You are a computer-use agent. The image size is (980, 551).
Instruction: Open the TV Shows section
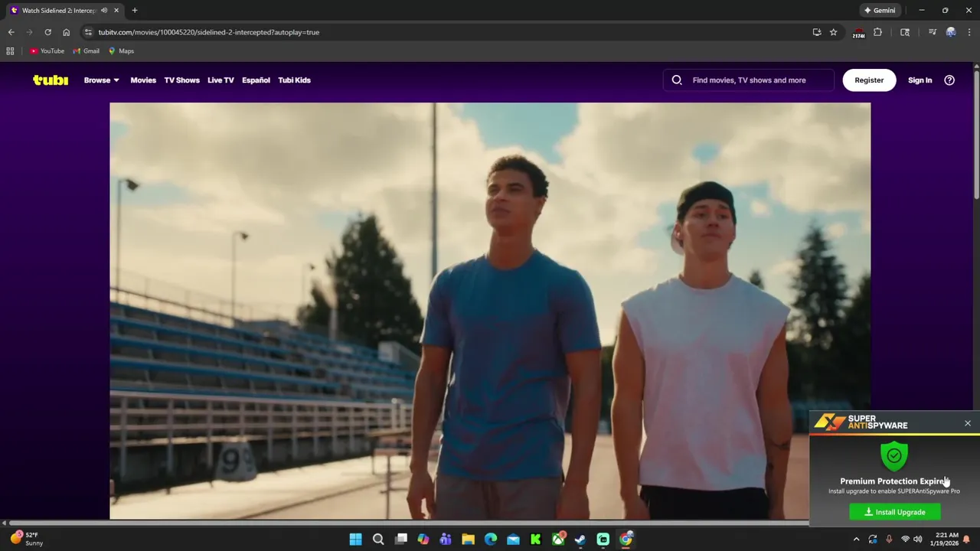tap(181, 80)
